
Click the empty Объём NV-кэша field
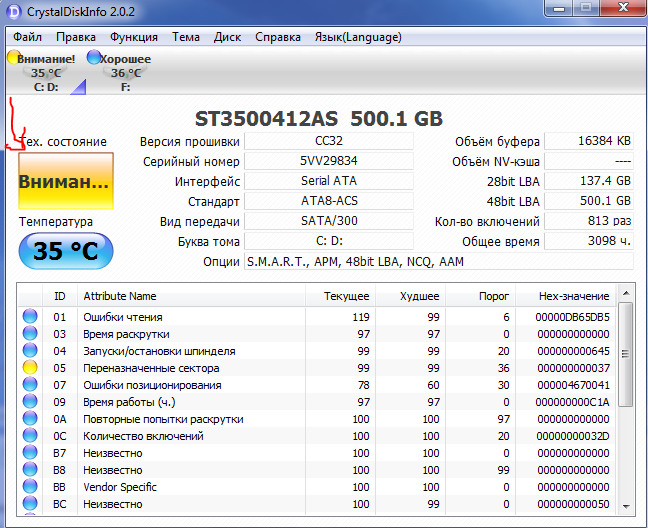(589, 161)
